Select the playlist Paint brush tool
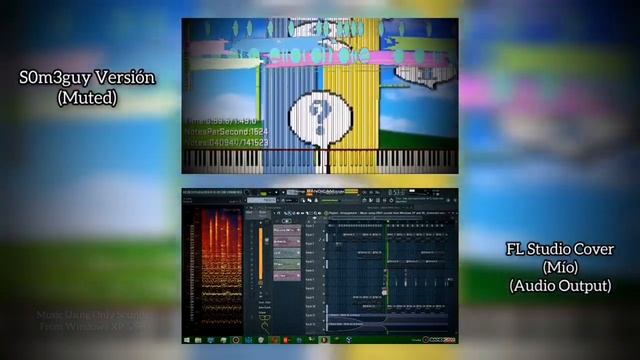The image size is (640, 360). [x=289, y=213]
